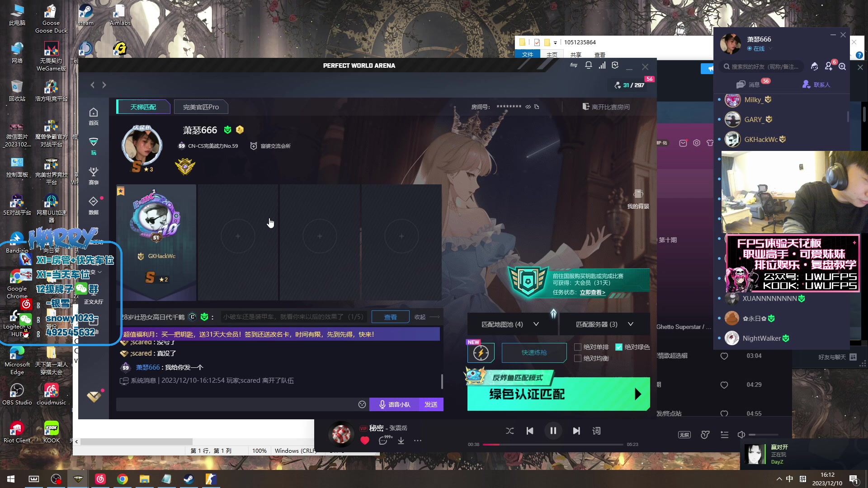Select contact GARY_ in friends list

(x=781, y=119)
